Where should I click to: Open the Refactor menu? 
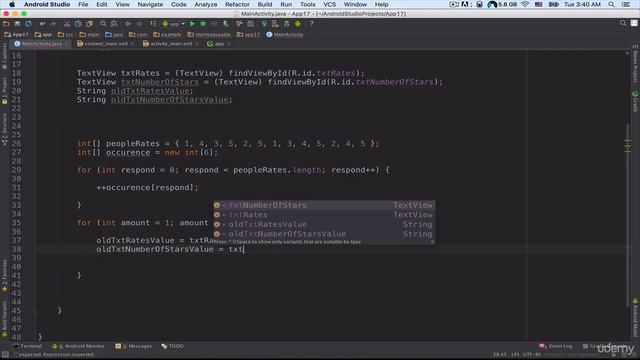[237, 4]
